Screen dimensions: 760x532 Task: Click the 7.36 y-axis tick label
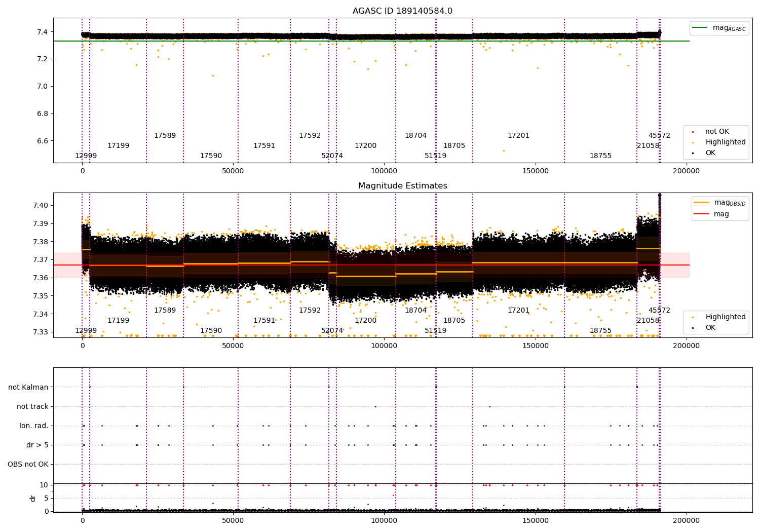pos(41,278)
